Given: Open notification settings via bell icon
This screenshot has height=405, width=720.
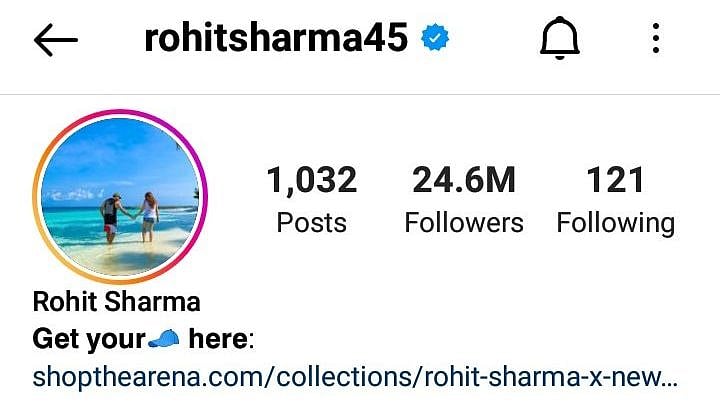Looking at the screenshot, I should point(559,38).
